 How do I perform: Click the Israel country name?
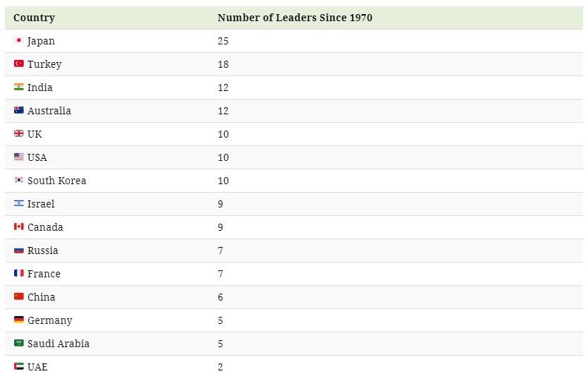(41, 204)
